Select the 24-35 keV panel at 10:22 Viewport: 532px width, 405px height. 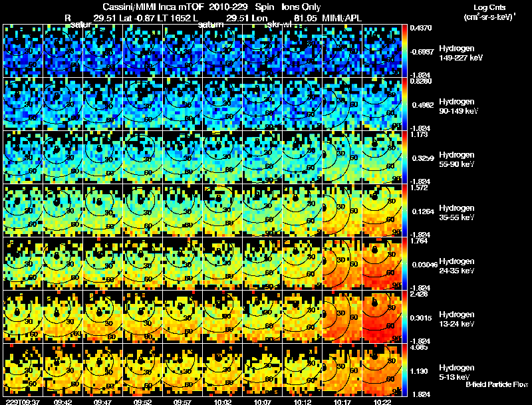[382, 264]
